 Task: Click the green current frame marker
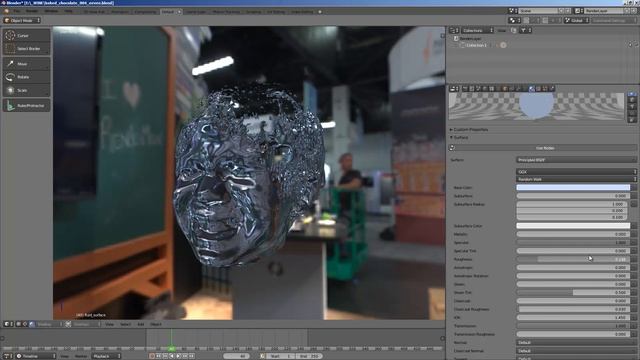point(171,349)
